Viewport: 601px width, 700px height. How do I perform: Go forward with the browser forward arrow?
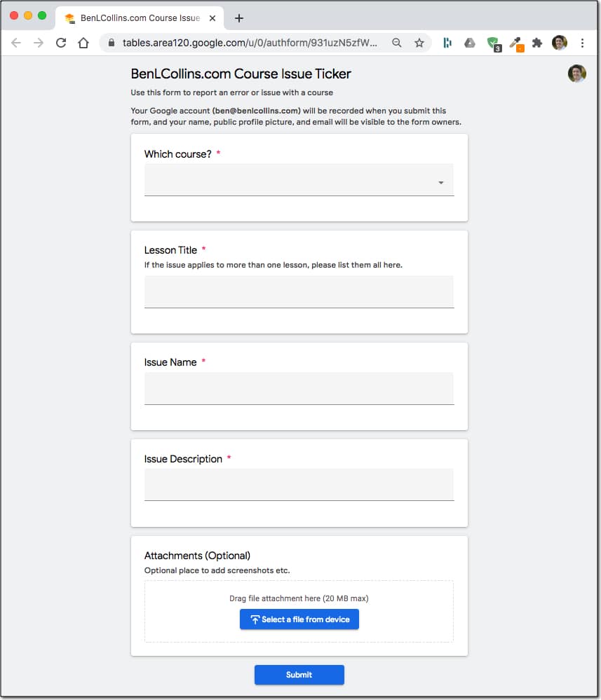click(39, 43)
